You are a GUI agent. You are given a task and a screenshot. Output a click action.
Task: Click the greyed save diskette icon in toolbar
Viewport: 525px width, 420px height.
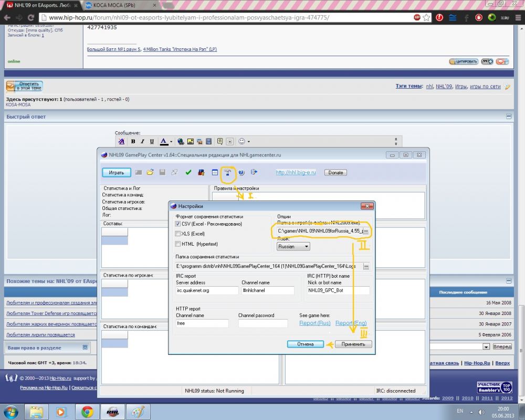(x=162, y=173)
